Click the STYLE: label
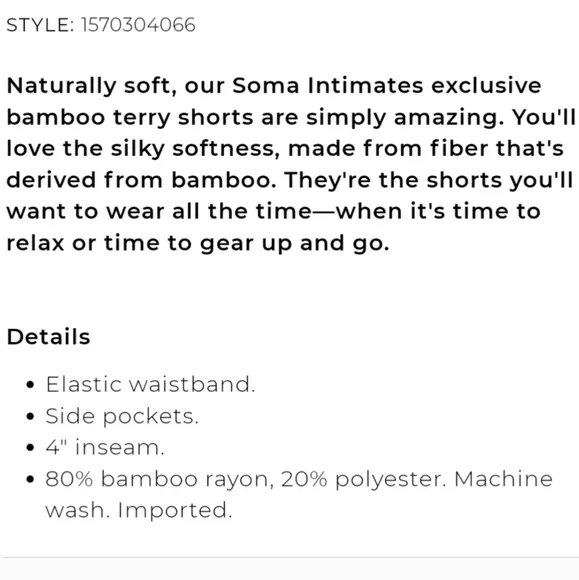 (41, 25)
